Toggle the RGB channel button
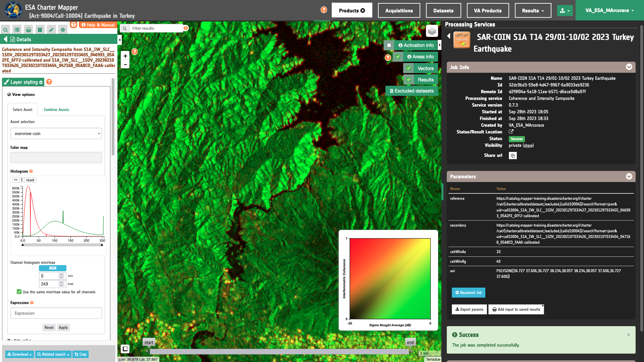This screenshot has width=644, height=362. click(x=53, y=268)
